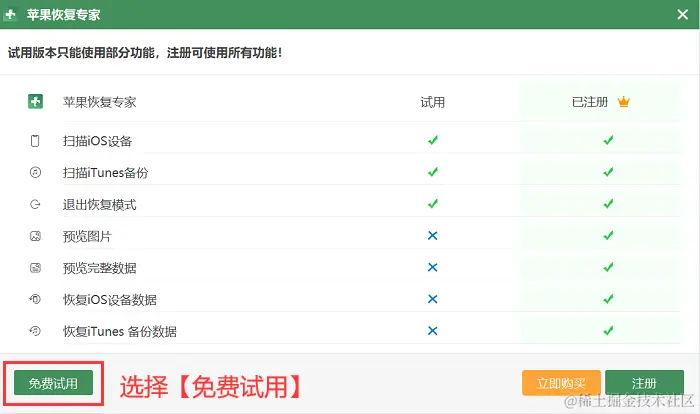Click the phone icon for 扫描iOS设备
This screenshot has width=700, height=414.
(x=35, y=141)
